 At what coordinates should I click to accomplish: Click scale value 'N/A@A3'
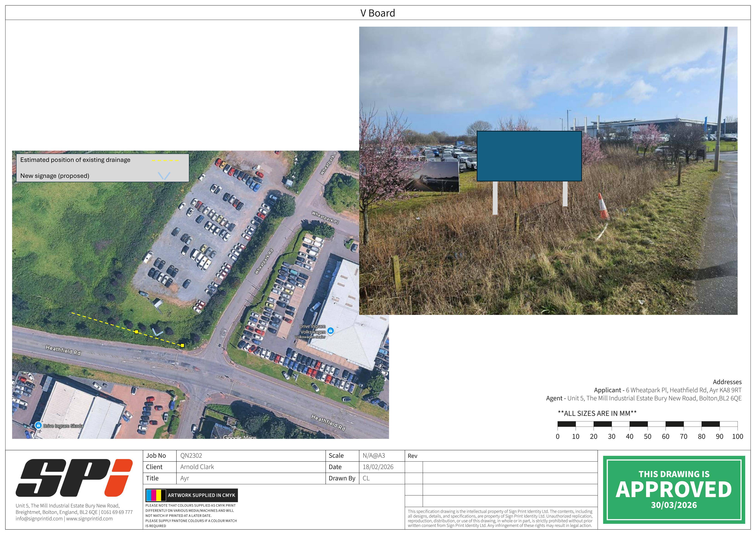pos(374,456)
